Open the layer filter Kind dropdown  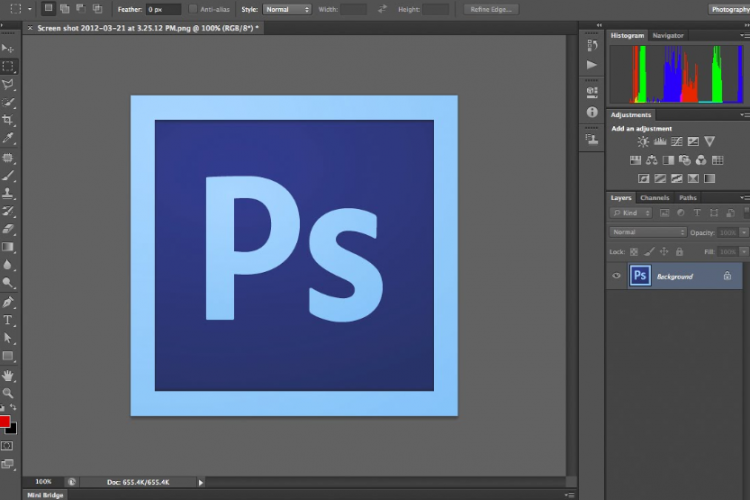coord(631,213)
